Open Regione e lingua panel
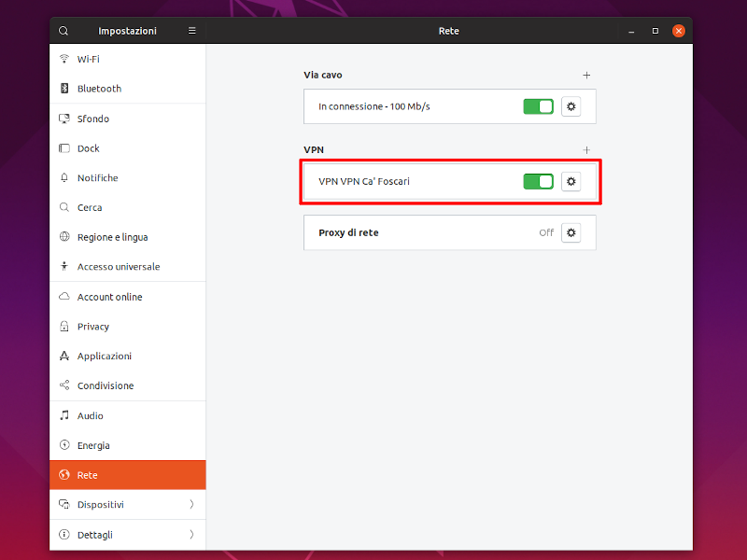 pyautogui.click(x=128, y=237)
